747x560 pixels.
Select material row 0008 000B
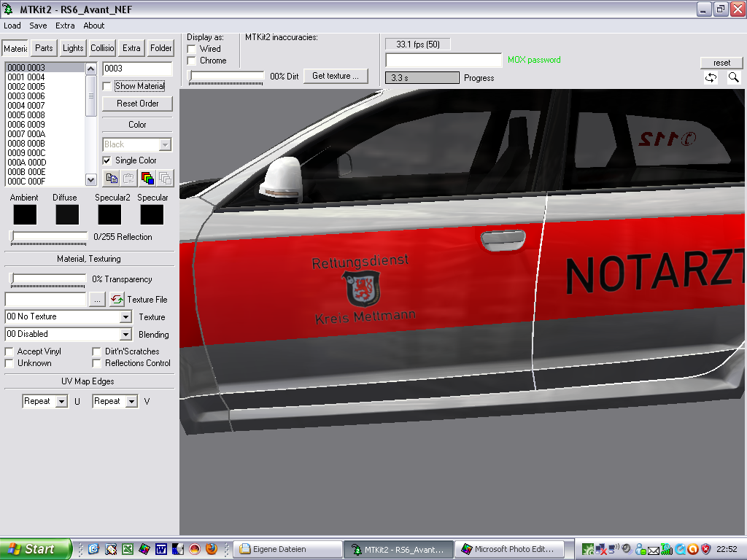44,144
